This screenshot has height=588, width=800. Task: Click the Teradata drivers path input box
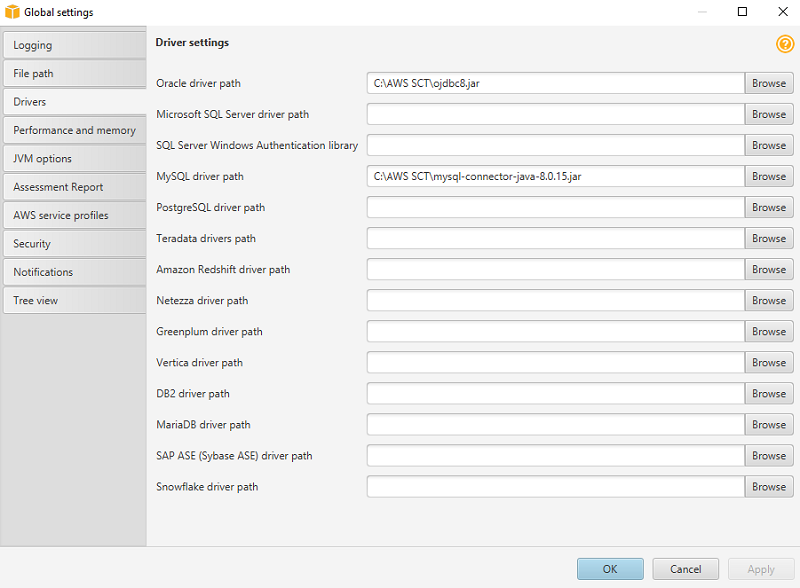(550, 238)
